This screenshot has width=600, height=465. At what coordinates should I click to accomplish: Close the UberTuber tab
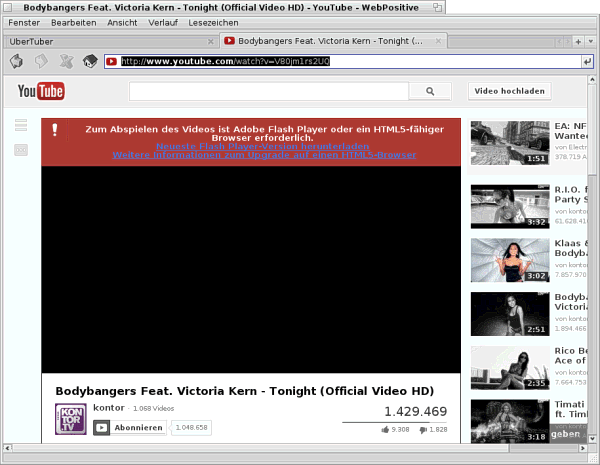(x=210, y=41)
